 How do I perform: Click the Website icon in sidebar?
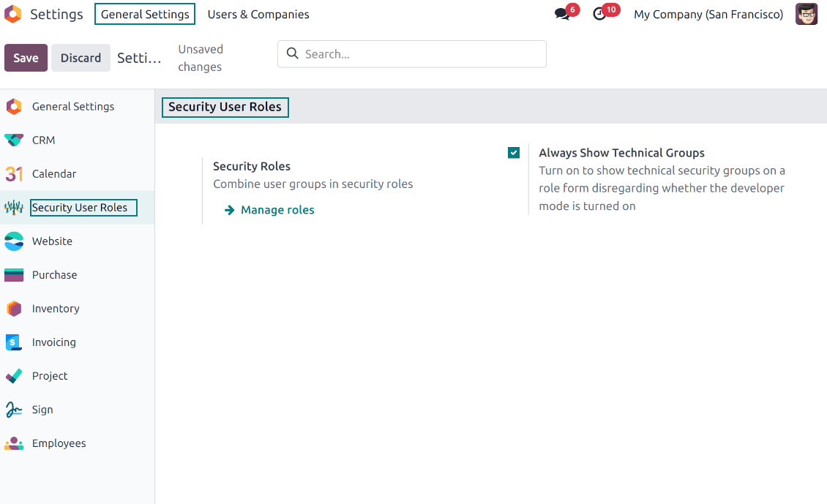[x=14, y=241]
